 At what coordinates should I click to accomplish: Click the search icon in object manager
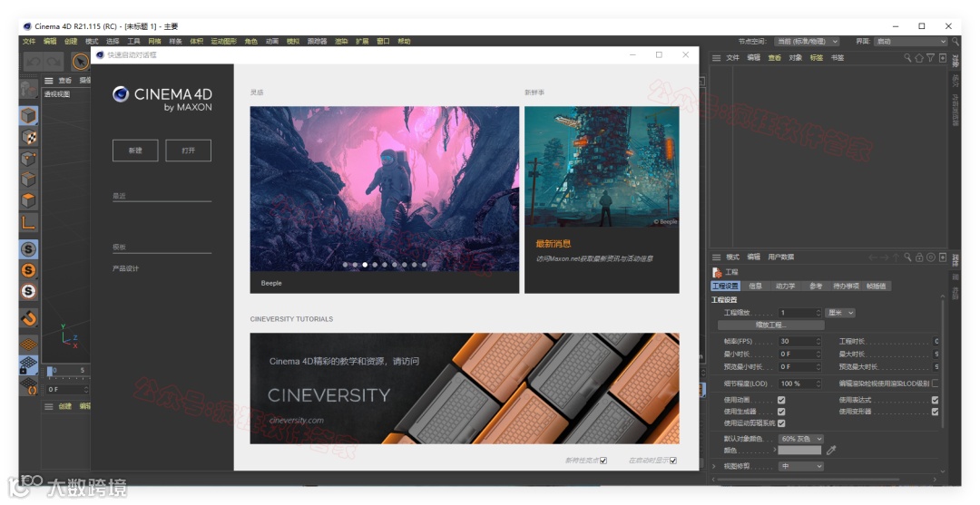point(907,57)
